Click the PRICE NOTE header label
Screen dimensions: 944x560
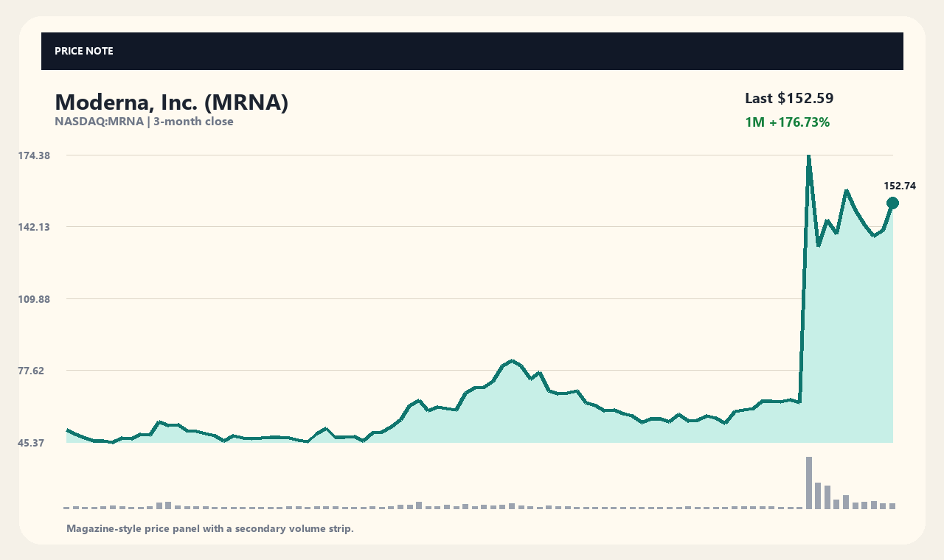[84, 51]
